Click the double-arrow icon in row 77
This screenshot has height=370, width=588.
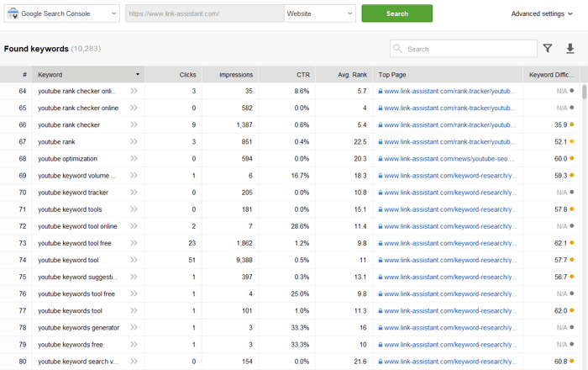point(134,310)
